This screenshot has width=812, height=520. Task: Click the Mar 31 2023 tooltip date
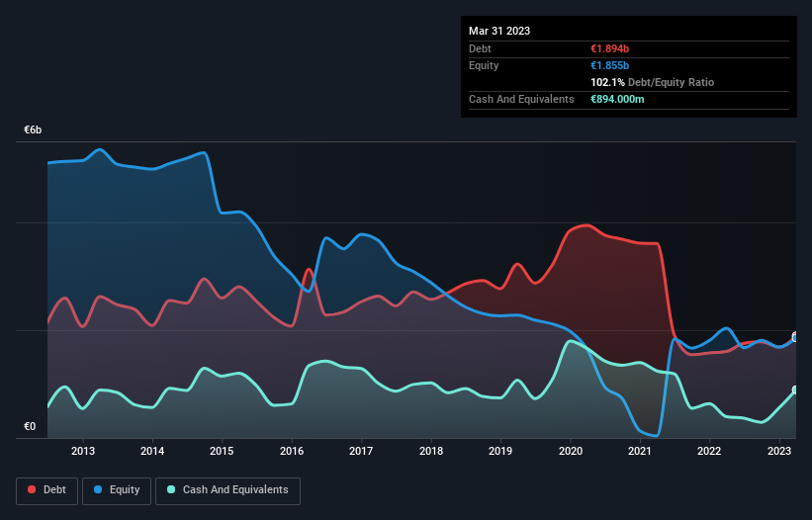click(x=499, y=31)
